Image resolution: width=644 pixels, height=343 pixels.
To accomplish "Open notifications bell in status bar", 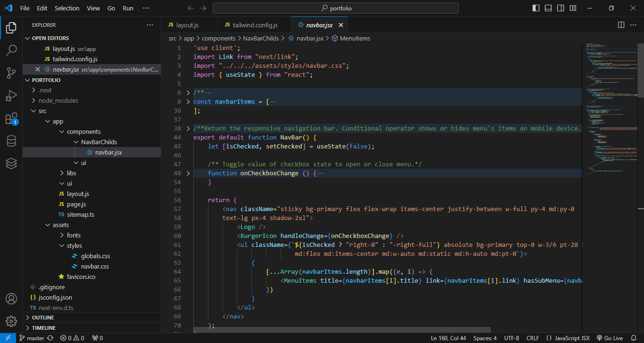I will [x=634, y=338].
